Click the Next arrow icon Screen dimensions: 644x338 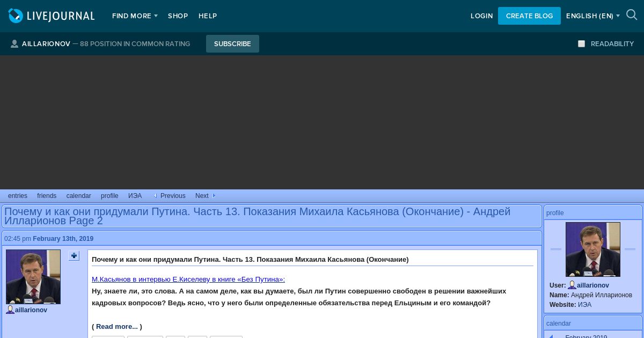(214, 196)
